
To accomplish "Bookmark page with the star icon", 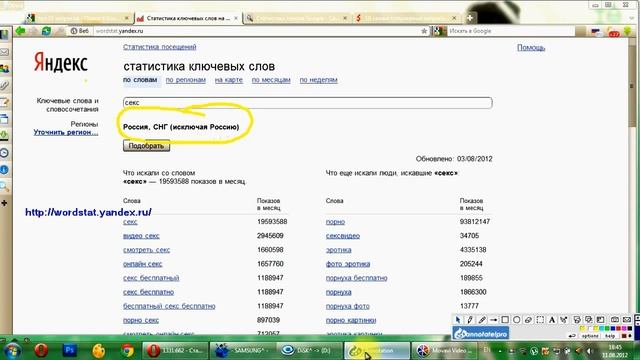I will coord(424,31).
